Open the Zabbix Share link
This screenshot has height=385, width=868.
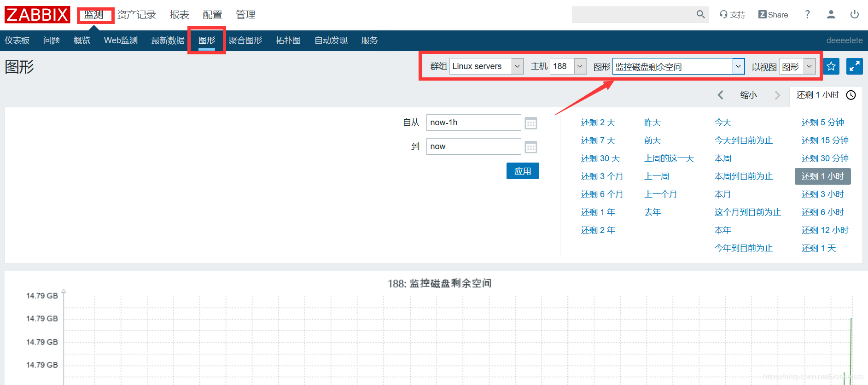(x=773, y=15)
